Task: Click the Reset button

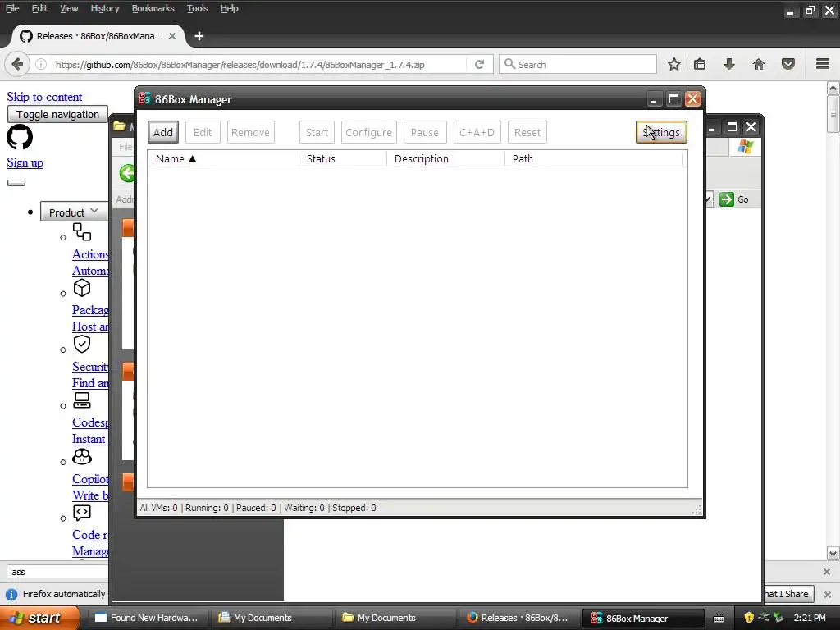Action: [x=527, y=132]
